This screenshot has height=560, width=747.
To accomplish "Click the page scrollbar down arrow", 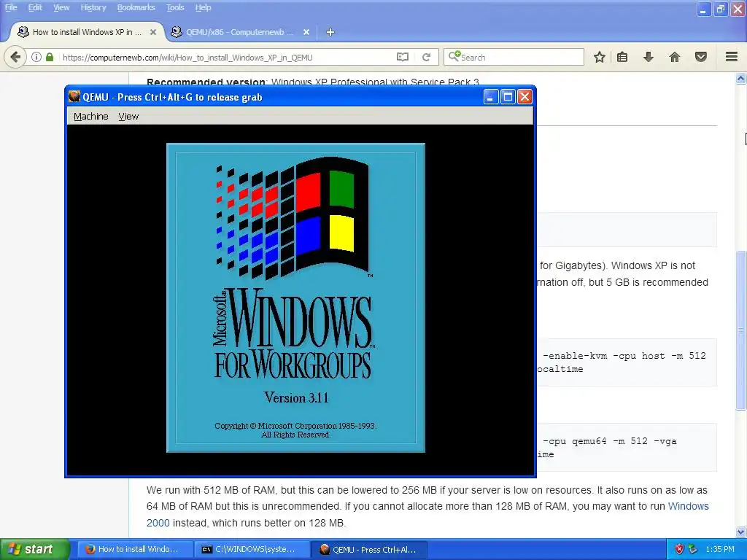I will (741, 532).
